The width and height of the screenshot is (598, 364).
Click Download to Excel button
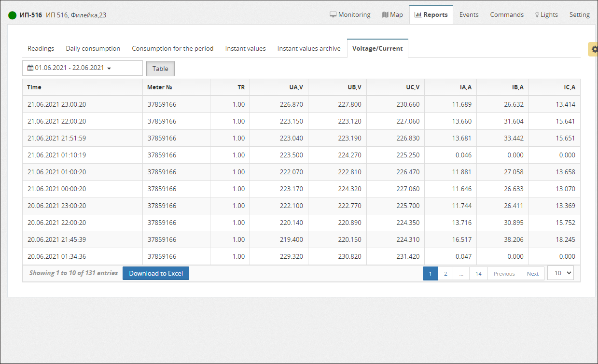pos(156,273)
